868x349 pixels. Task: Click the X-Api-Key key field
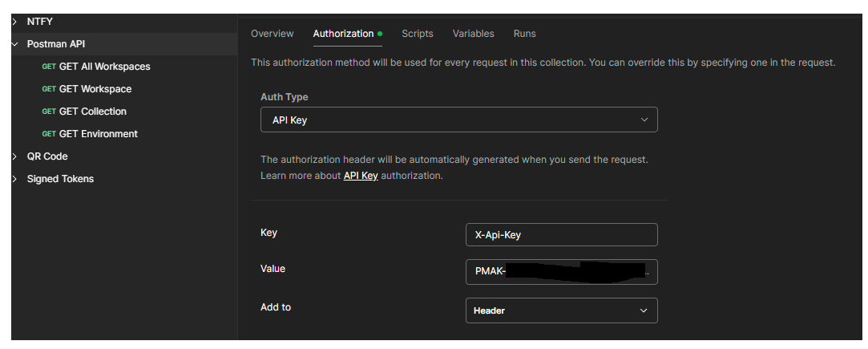point(561,235)
